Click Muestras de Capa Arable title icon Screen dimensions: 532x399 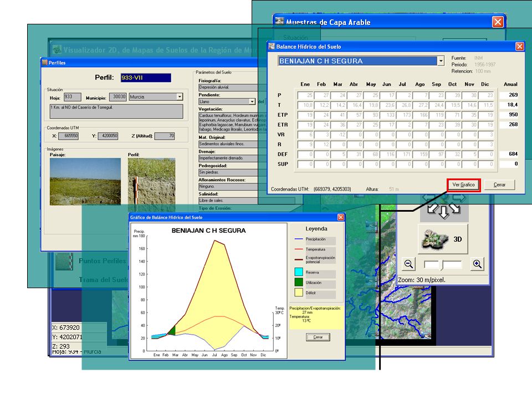coord(279,22)
